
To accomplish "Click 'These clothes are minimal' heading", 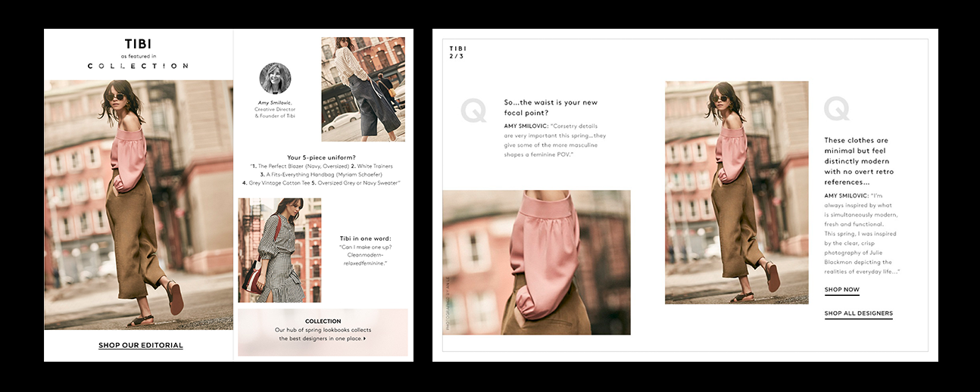I will [859, 161].
